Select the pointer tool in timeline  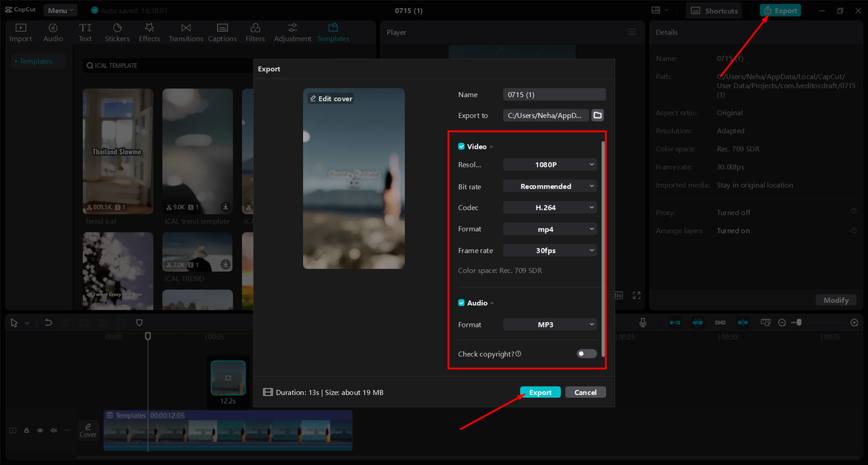pyautogui.click(x=15, y=323)
